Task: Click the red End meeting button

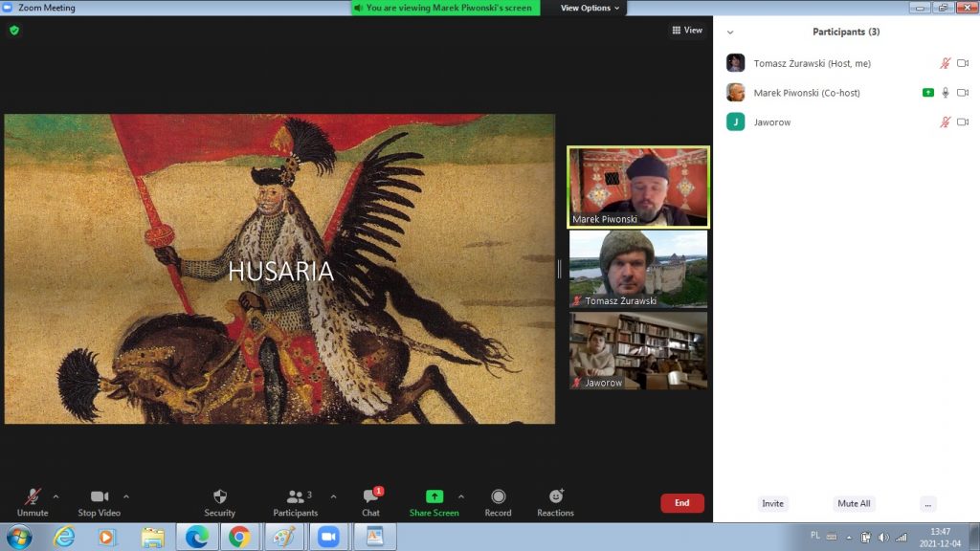Action: 681,503
